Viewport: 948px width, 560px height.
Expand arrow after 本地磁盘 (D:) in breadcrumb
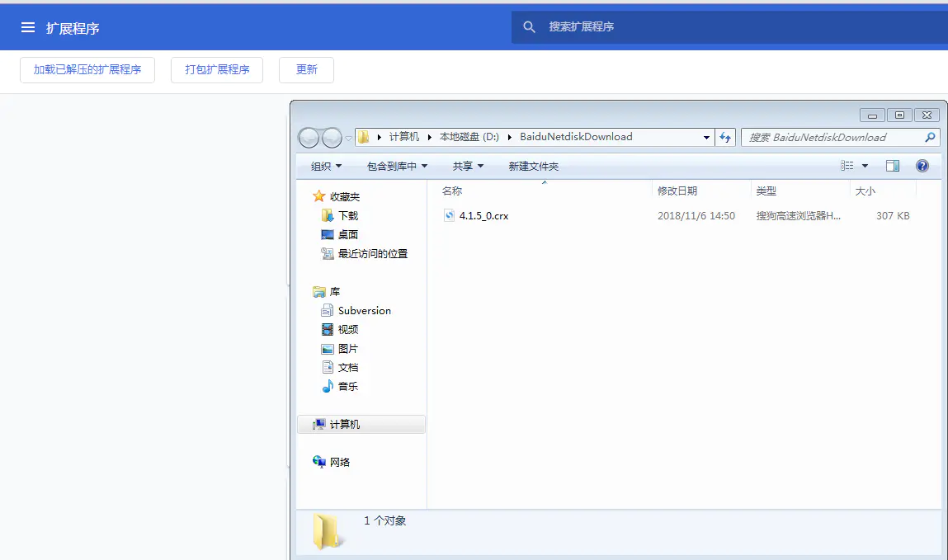pyautogui.click(x=509, y=137)
